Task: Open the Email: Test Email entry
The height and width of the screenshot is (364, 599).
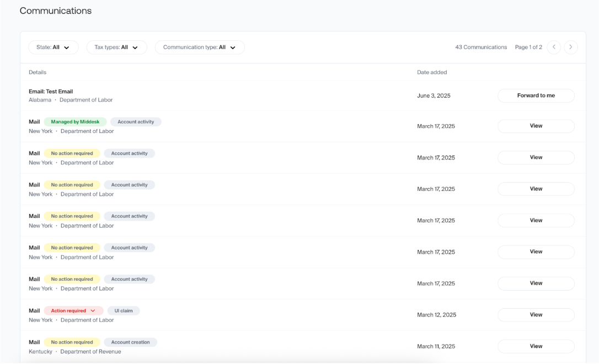Action: click(x=51, y=92)
